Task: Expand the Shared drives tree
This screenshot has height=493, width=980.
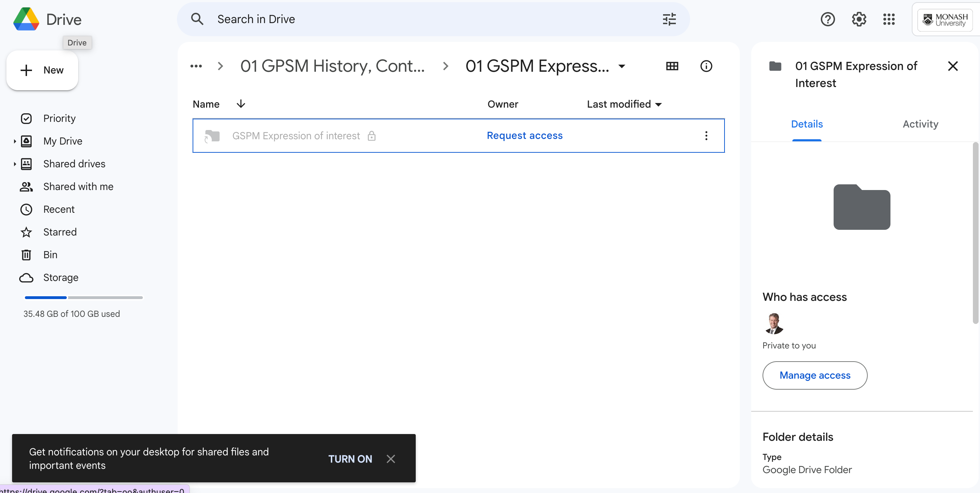Action: point(15,164)
